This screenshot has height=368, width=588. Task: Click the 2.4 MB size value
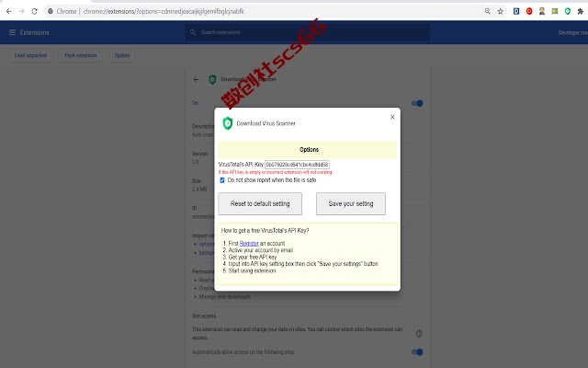click(199, 190)
